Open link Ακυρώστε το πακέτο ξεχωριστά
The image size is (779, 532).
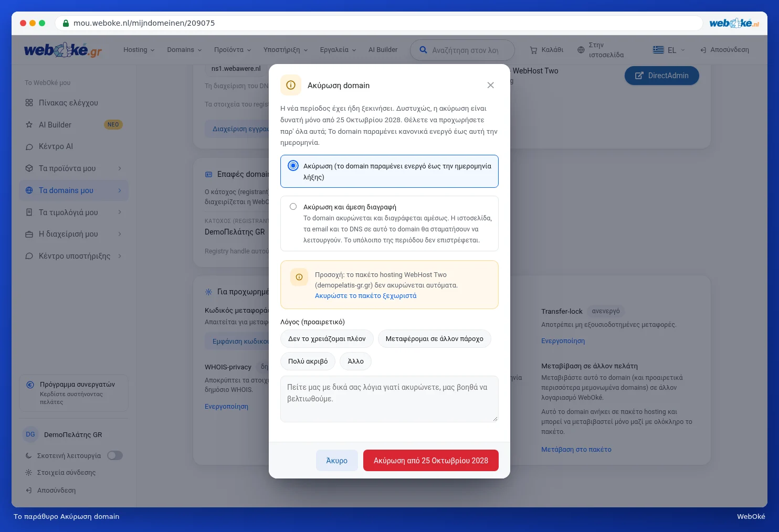tap(366, 296)
